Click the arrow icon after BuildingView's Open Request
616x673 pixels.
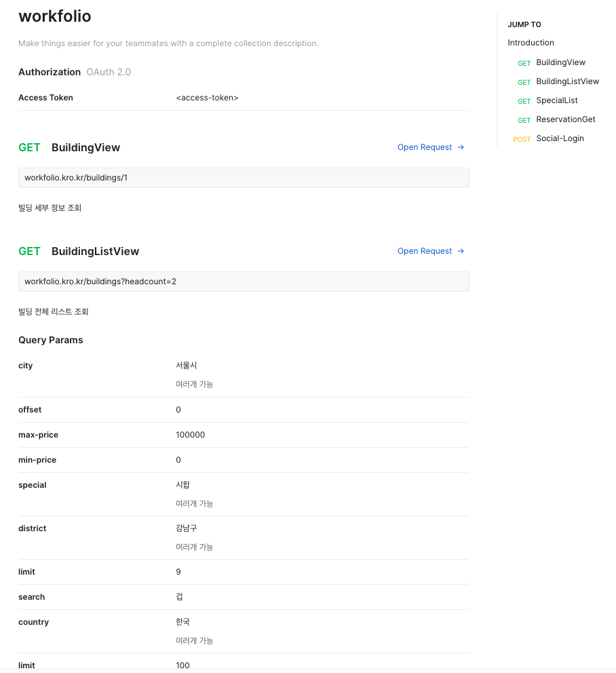pyautogui.click(x=461, y=147)
